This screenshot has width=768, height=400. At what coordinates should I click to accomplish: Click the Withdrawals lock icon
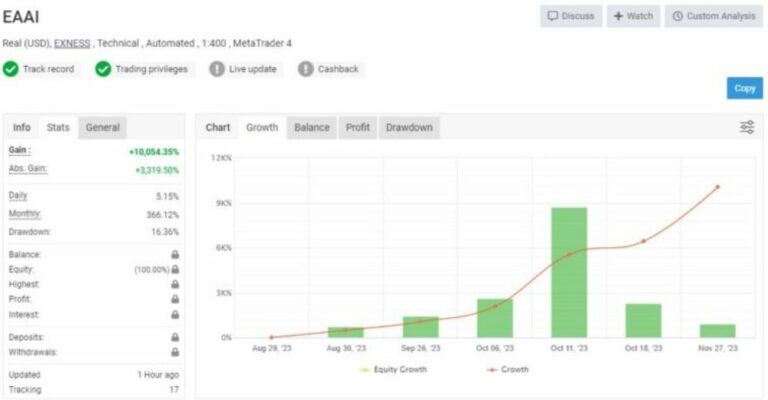pyautogui.click(x=175, y=352)
